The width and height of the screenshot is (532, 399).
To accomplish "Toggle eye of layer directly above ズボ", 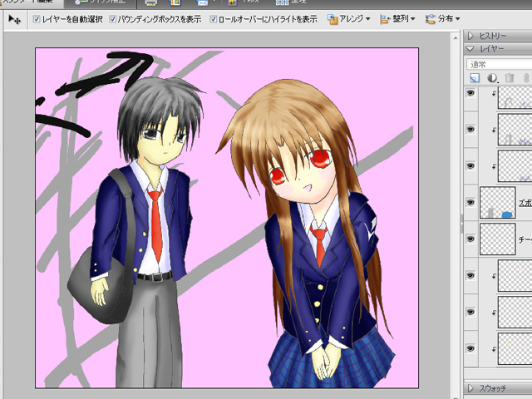I will [470, 165].
